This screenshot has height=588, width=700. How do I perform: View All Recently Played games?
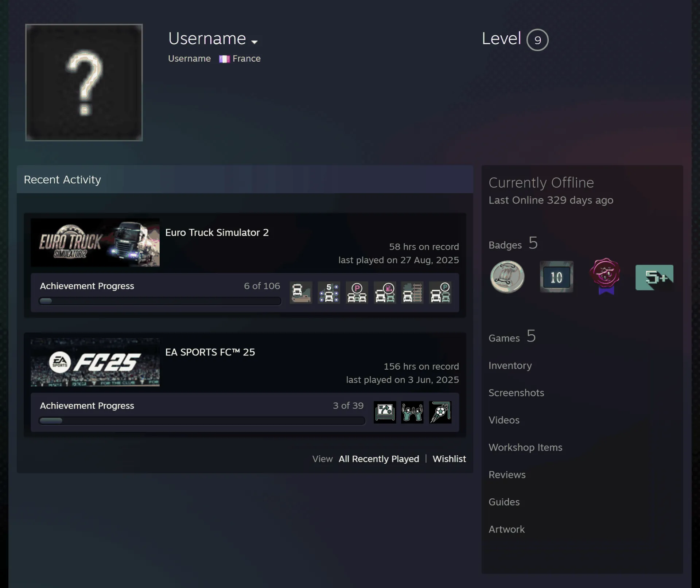pyautogui.click(x=379, y=459)
